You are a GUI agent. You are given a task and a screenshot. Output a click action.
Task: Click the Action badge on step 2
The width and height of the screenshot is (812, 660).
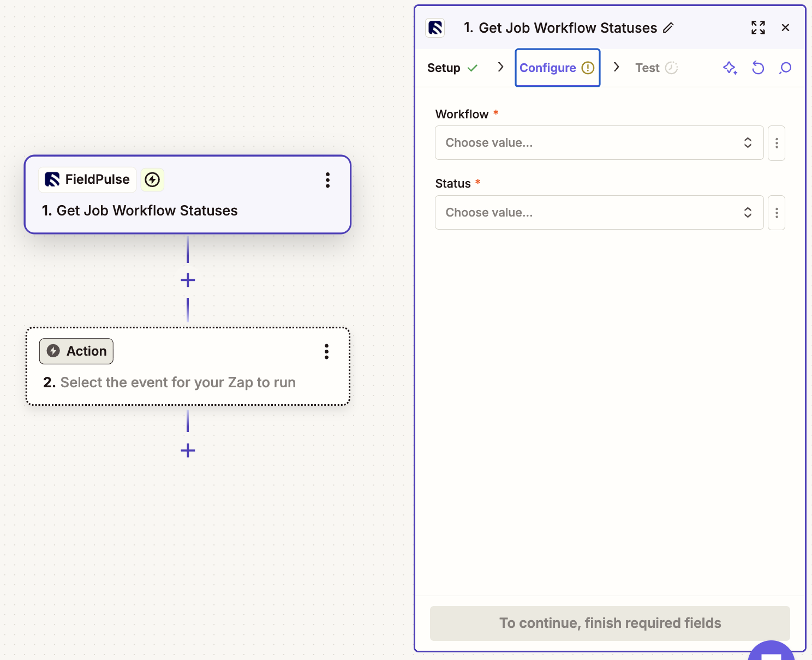pos(76,351)
